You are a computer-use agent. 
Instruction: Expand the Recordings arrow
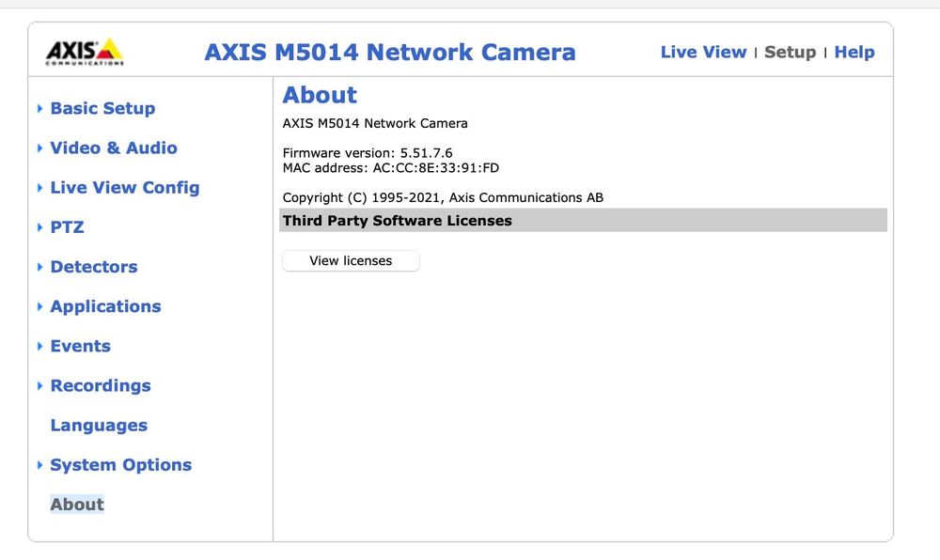click(39, 385)
